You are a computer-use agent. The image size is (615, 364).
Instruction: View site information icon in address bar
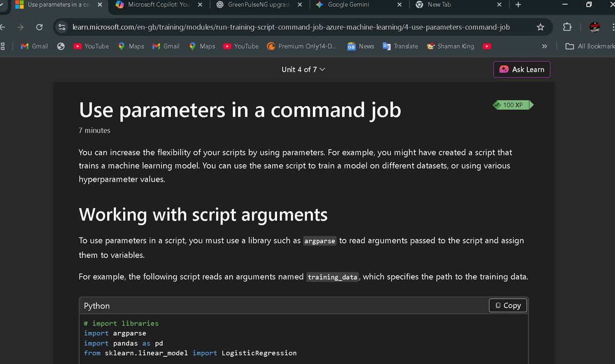62,27
